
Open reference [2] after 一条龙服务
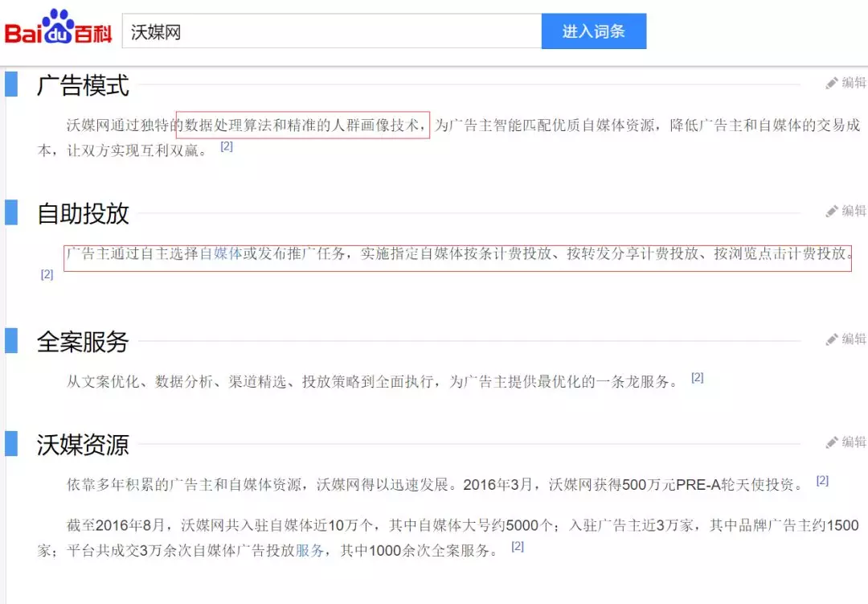tap(697, 377)
